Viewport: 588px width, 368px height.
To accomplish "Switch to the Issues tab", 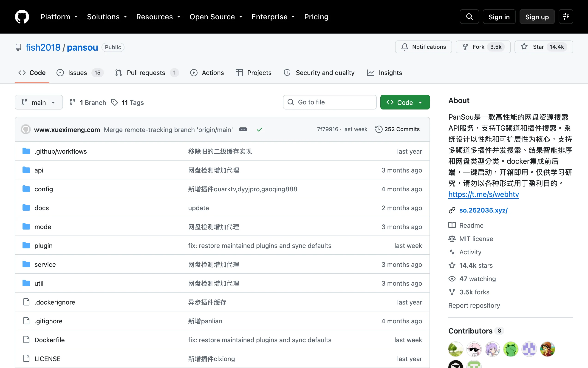I will click(x=80, y=72).
